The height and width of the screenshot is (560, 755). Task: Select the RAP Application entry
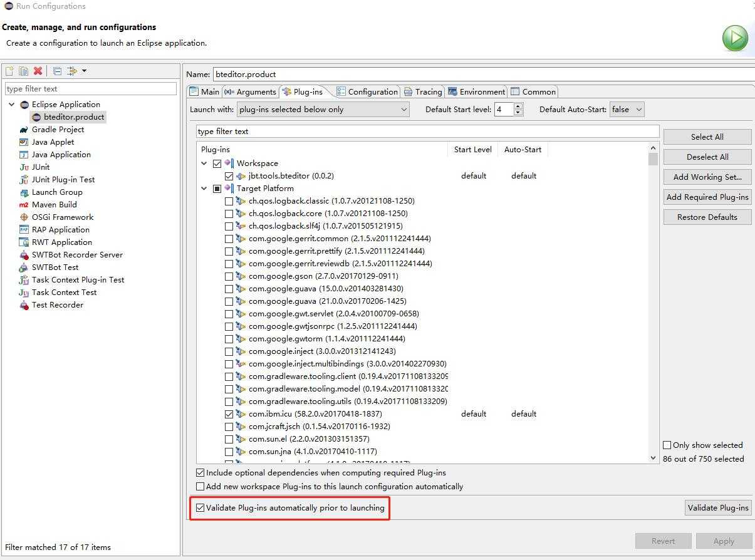(61, 230)
